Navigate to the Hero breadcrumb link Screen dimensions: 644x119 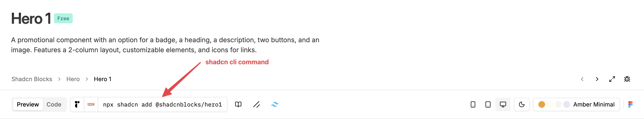73,79
